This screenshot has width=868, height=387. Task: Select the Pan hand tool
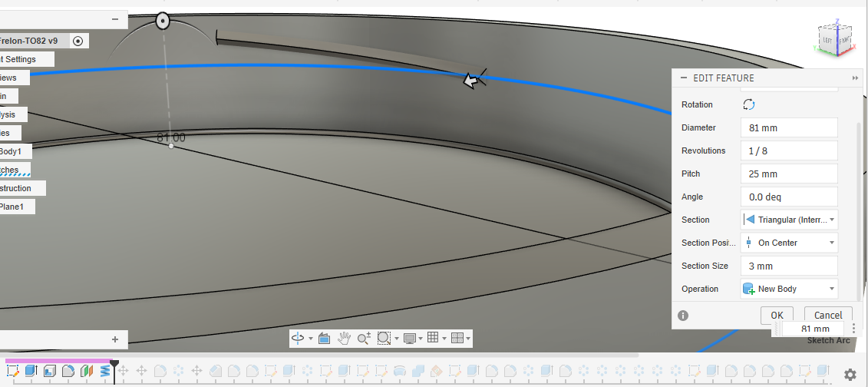[345, 338]
